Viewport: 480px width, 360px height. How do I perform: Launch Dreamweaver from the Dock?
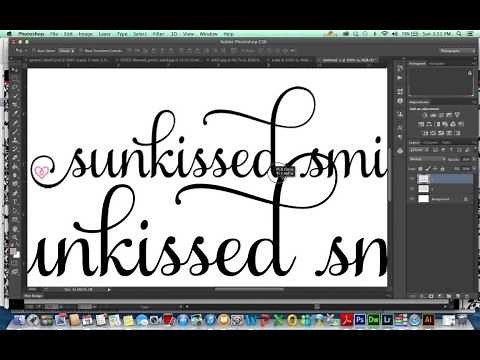pyautogui.click(x=373, y=320)
